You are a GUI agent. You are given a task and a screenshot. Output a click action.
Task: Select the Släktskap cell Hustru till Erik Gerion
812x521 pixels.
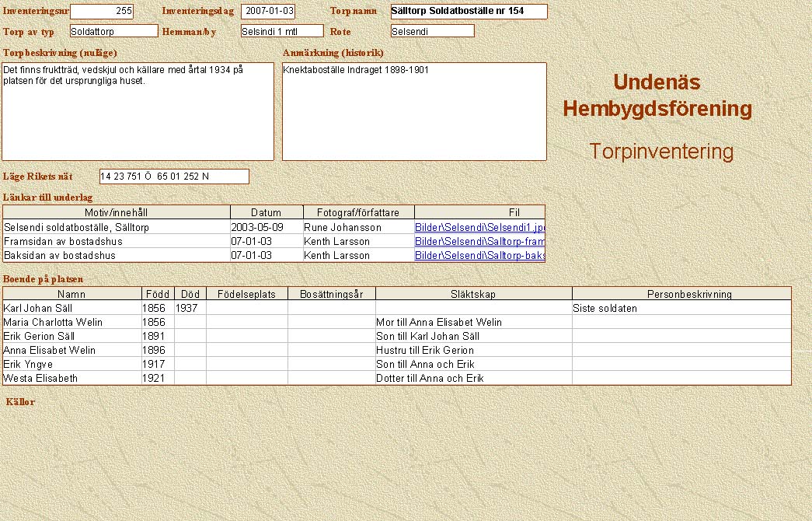pos(473,351)
